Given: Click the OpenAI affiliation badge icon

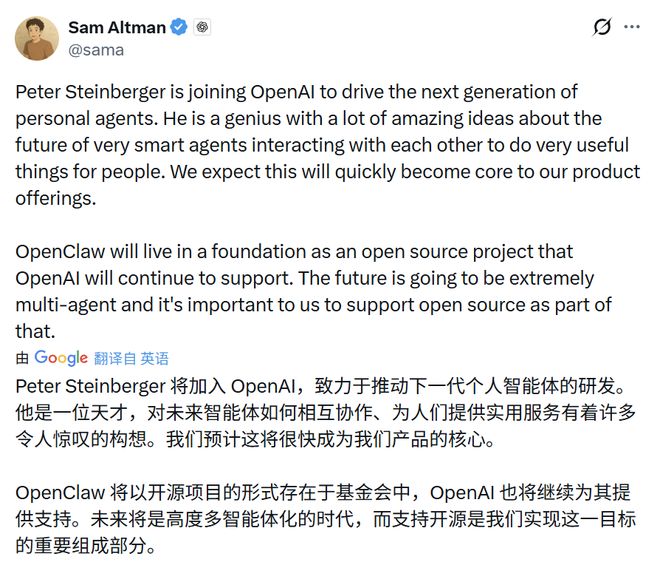Looking at the screenshot, I should coord(202,27).
